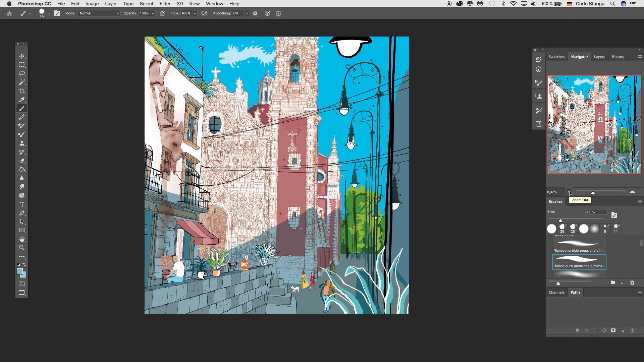644x362 pixels.
Task: Select the Move tool
Action: pos(22,56)
